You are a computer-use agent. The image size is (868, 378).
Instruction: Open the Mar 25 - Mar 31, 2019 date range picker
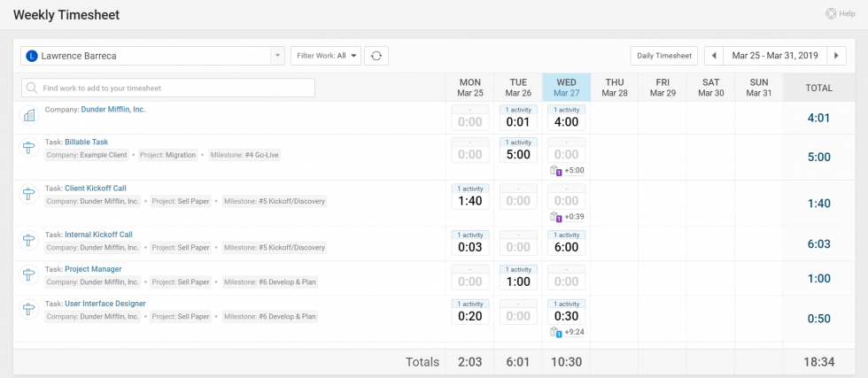point(775,56)
